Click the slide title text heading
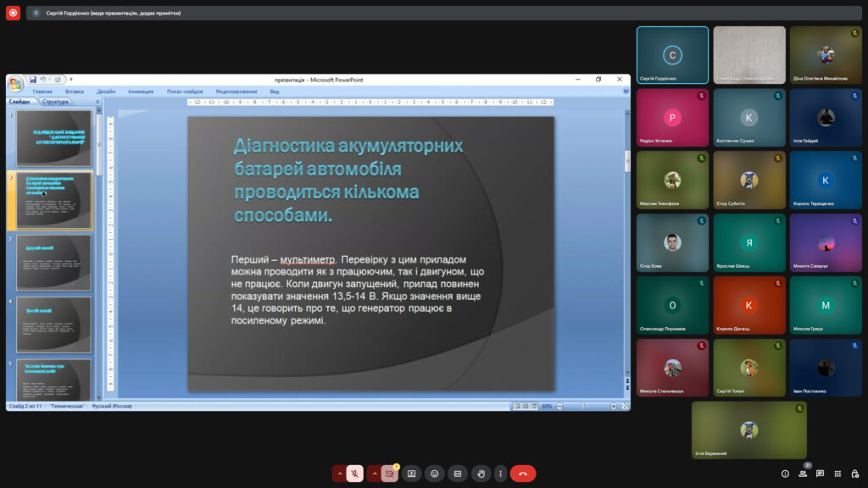The height and width of the screenshot is (488, 868). click(x=348, y=180)
